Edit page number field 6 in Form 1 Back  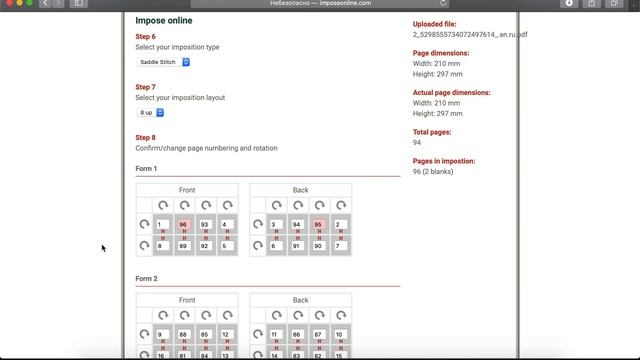276,246
